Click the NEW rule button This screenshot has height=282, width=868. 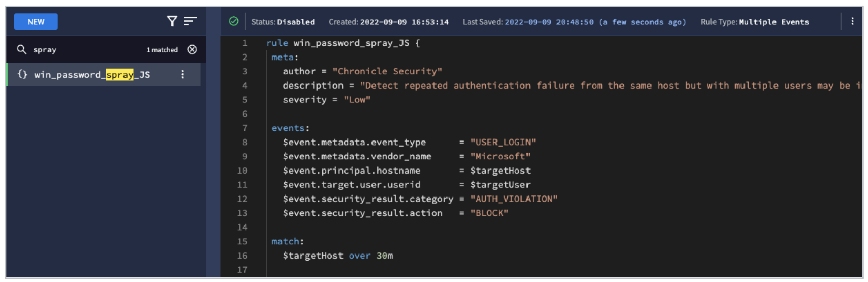[x=36, y=22]
